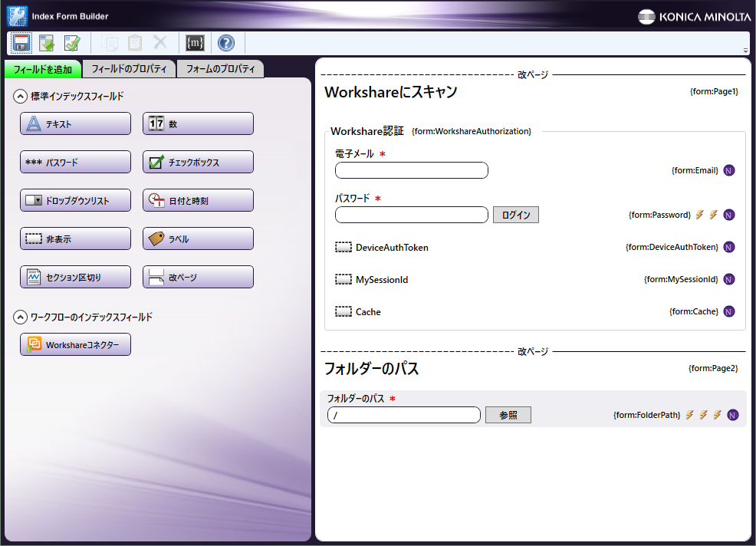Add a ドロップダウンリスト field
The image size is (756, 546).
pos(75,201)
